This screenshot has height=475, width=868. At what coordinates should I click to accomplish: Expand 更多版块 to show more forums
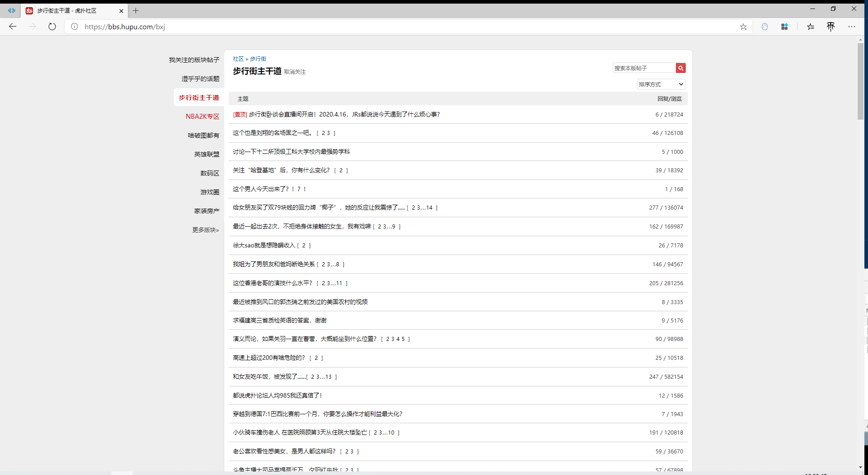[x=205, y=230]
